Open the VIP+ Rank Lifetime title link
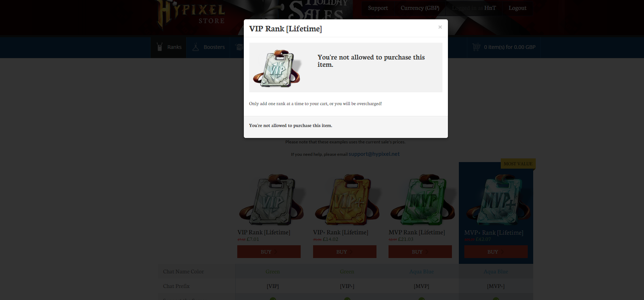The height and width of the screenshot is (300, 644). pyautogui.click(x=340, y=232)
